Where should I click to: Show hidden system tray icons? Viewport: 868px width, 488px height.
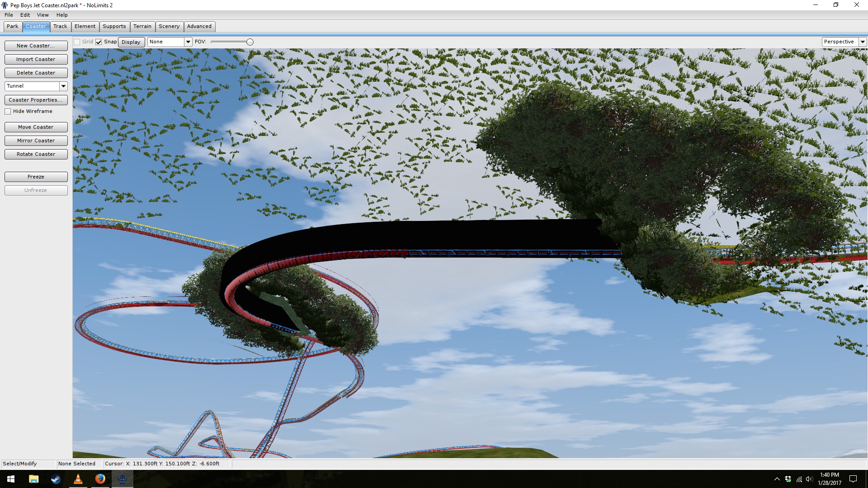click(777, 479)
